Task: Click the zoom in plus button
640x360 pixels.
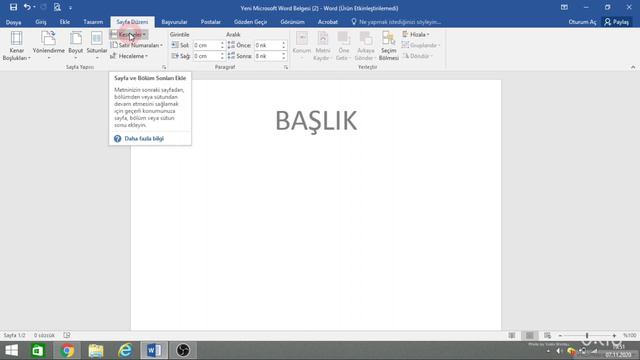Action: (x=614, y=336)
